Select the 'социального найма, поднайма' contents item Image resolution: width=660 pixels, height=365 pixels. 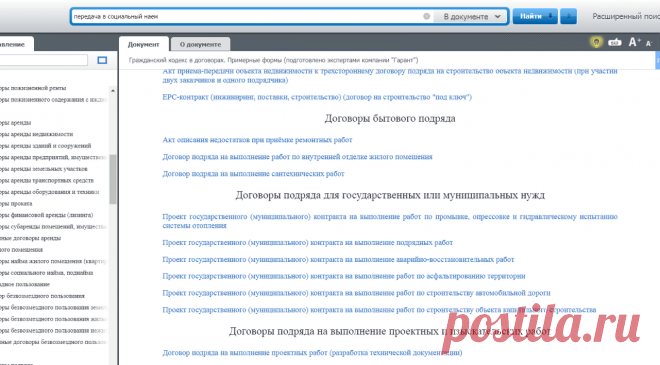[x=46, y=273]
